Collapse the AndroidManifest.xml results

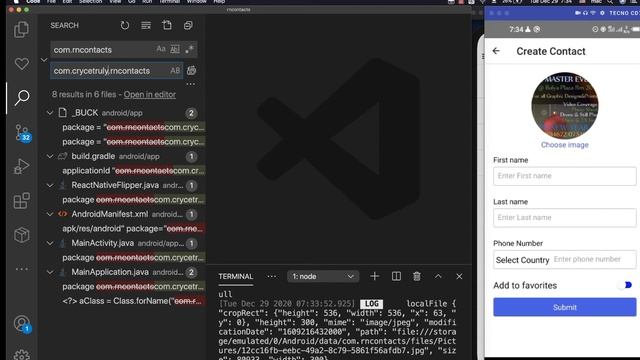[49, 214]
